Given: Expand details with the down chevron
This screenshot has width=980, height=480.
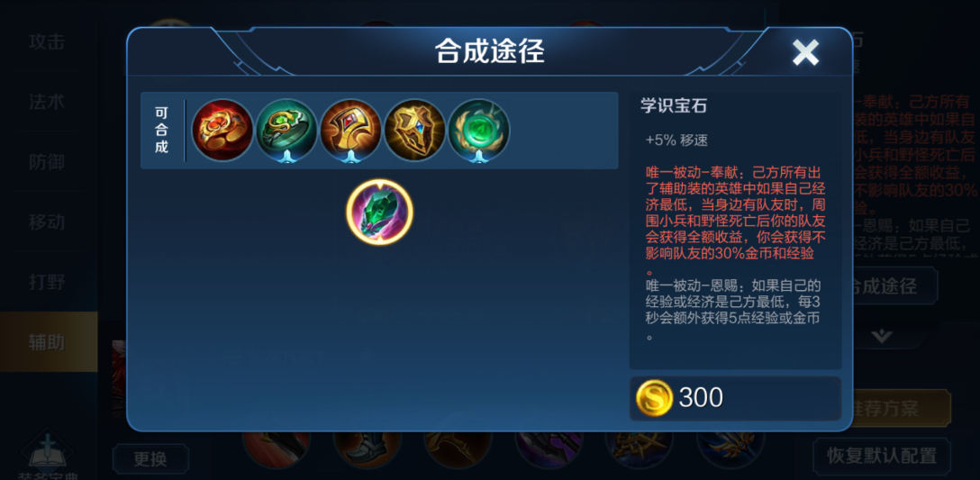Looking at the screenshot, I should tap(882, 336).
